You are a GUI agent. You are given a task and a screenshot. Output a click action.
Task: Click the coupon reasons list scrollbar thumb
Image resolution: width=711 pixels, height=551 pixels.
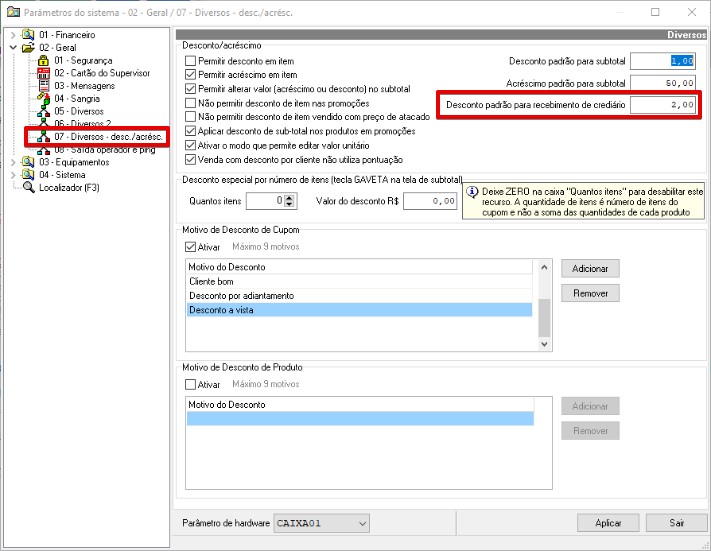pos(544,317)
